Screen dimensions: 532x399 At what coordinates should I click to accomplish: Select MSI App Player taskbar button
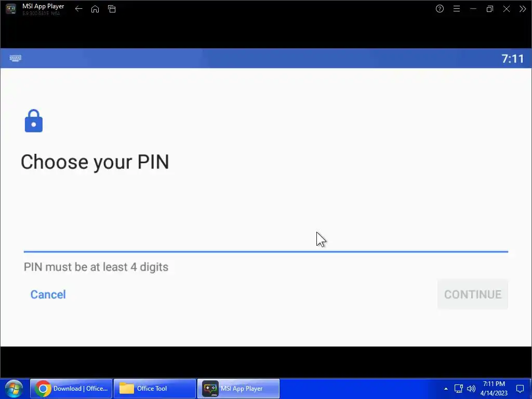point(238,389)
